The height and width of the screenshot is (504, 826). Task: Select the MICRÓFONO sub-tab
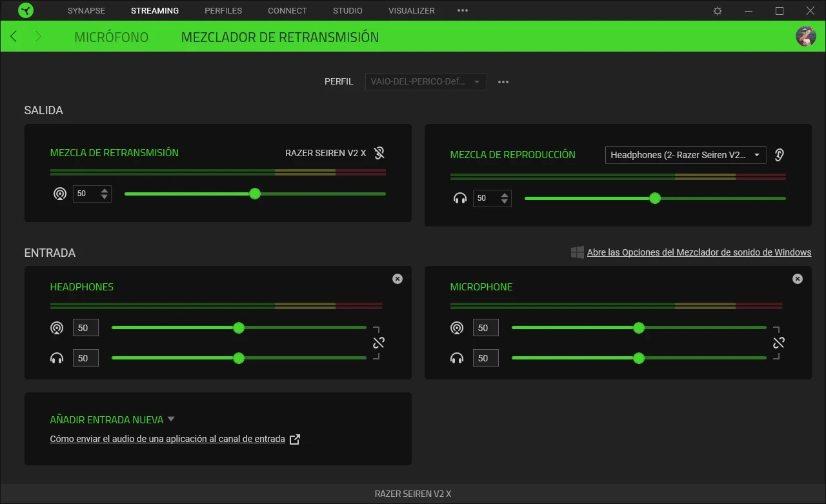[112, 37]
